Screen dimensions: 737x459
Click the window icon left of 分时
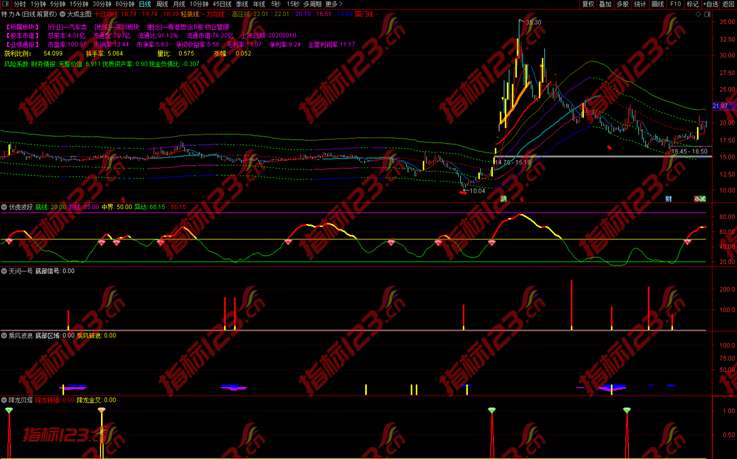(5, 4)
